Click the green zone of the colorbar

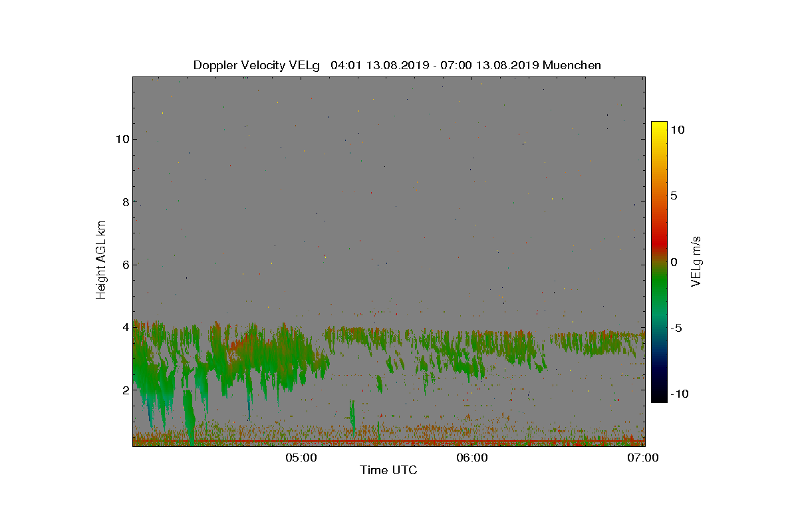[x=659, y=293]
